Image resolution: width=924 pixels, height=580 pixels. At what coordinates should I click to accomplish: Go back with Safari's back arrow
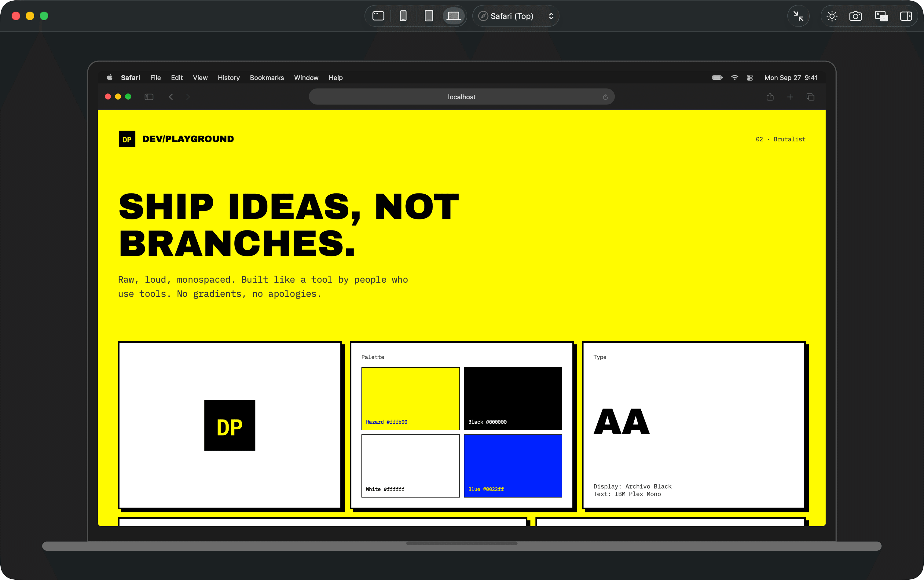point(171,97)
